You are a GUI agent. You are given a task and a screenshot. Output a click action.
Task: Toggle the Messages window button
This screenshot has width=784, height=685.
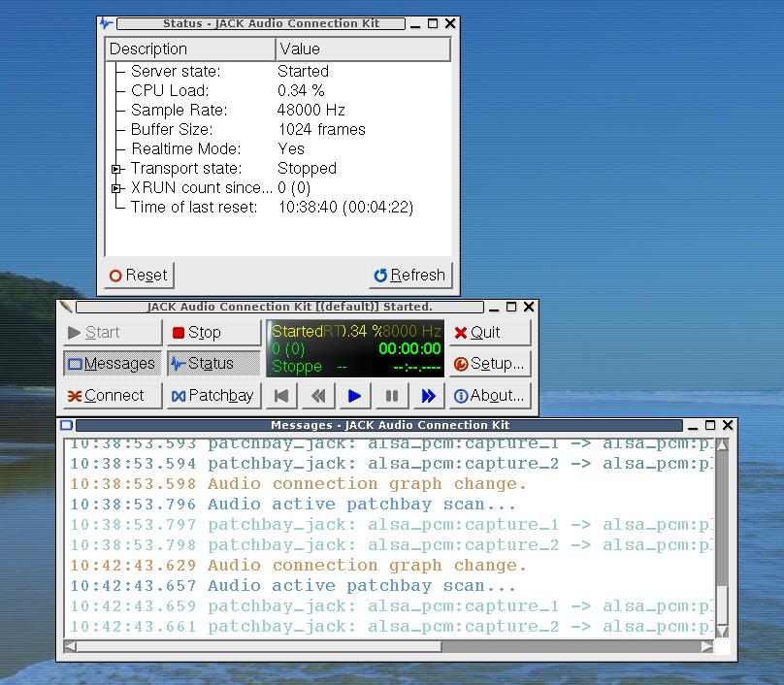[113, 364]
